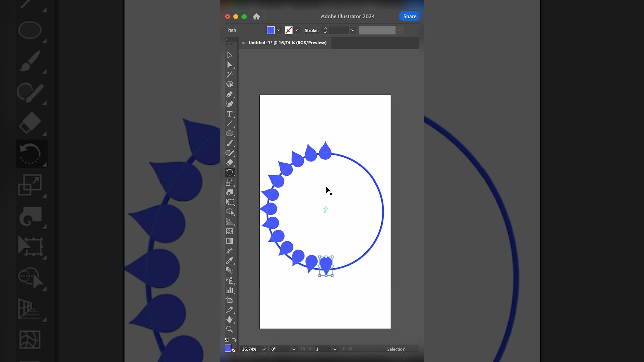The image size is (644, 362).
Task: Go to last artboard arrow
Action: [351, 349]
